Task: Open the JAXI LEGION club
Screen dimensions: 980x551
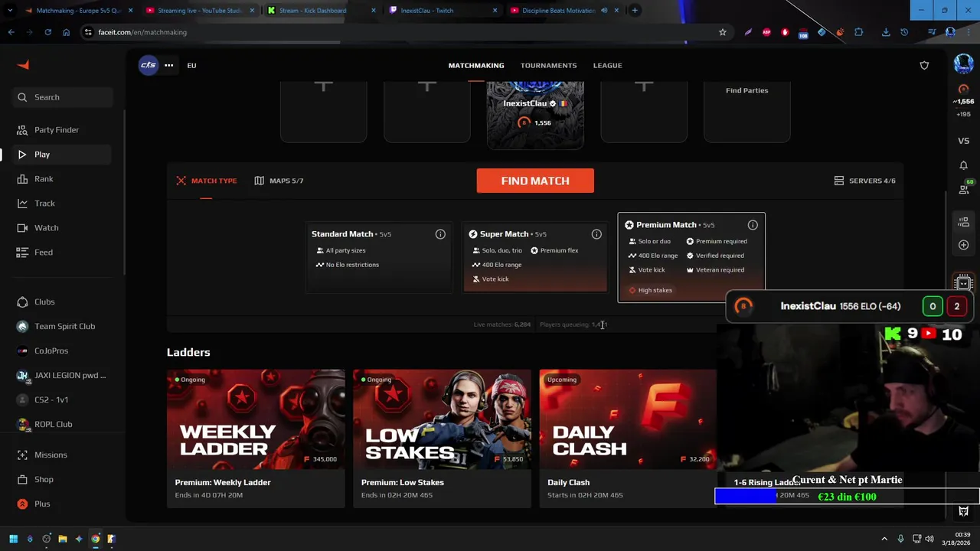Action: coord(70,375)
